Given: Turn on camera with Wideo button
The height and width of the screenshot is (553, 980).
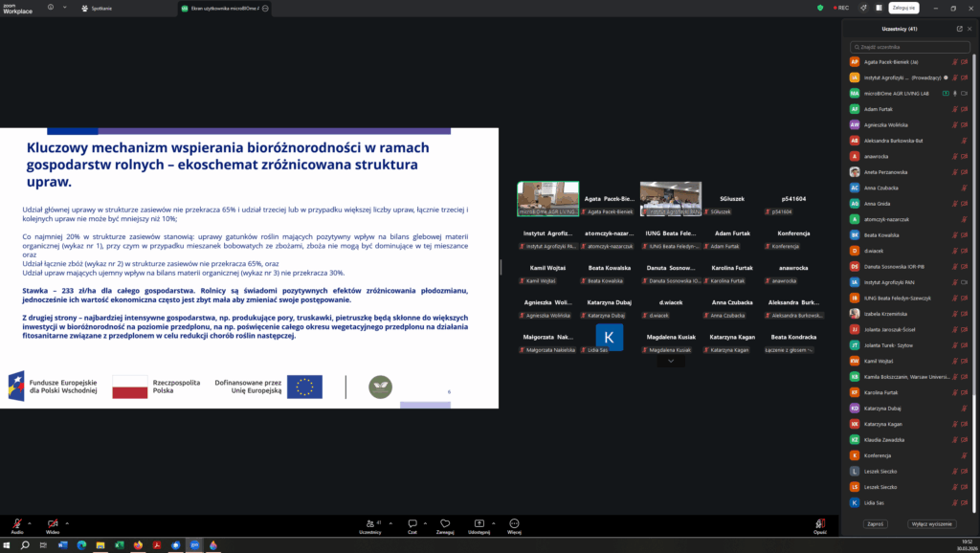Looking at the screenshot, I should [x=54, y=523].
